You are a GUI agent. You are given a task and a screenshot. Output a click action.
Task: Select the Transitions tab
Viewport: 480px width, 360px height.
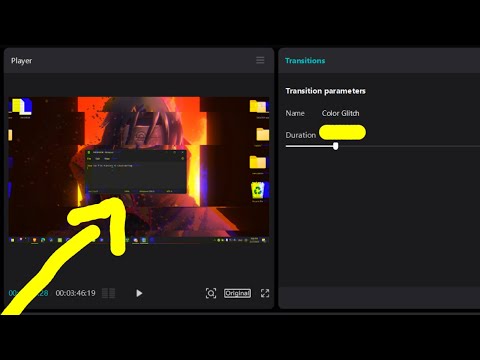[305, 61]
